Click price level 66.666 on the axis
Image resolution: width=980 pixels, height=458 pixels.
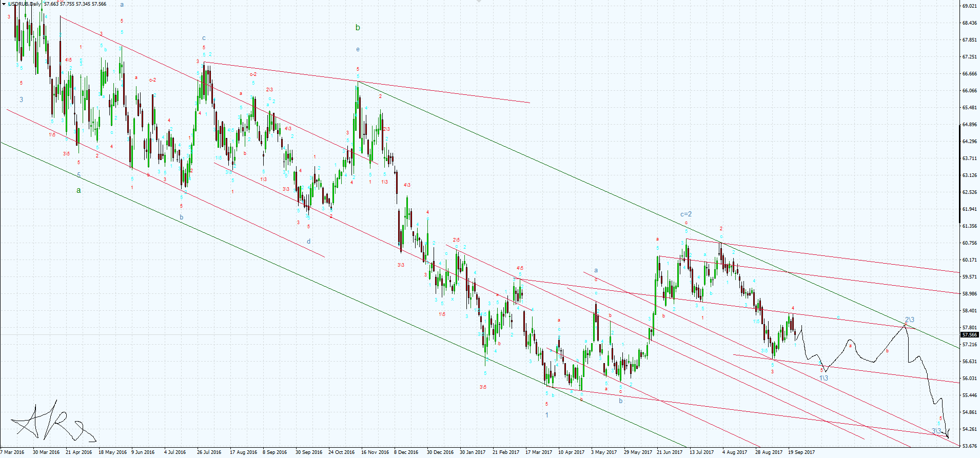tap(969, 74)
